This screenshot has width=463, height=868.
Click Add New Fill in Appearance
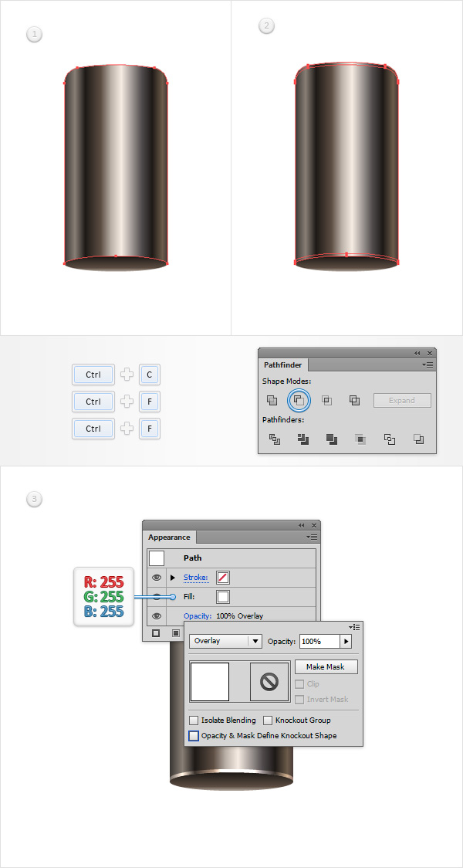(x=176, y=633)
